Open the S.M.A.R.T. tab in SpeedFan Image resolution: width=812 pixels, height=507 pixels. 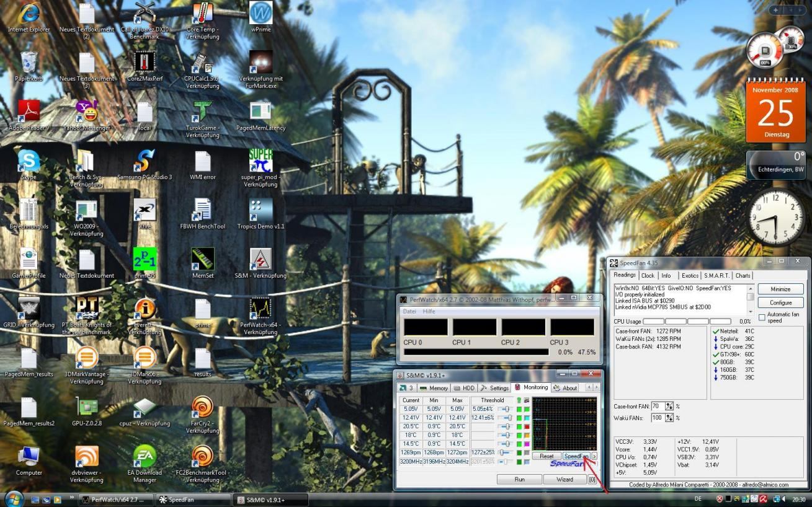coord(716,276)
